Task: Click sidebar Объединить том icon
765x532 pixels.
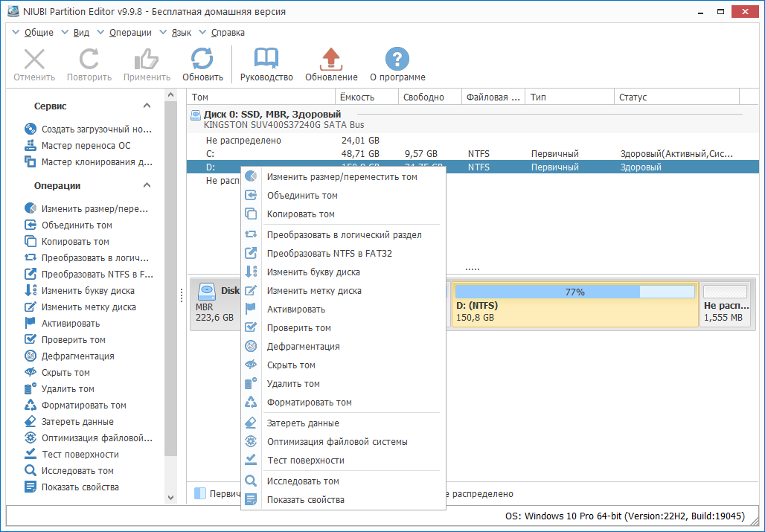Action: coord(31,225)
